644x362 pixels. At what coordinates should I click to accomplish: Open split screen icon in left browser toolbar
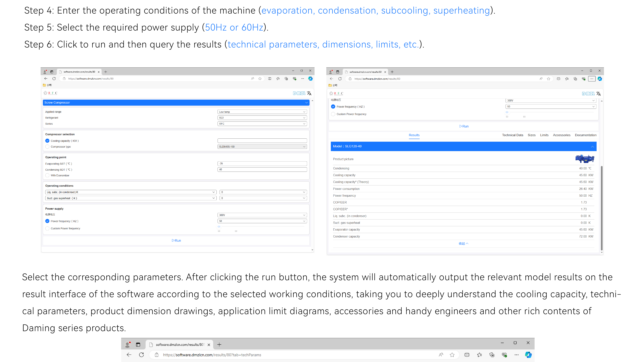(270, 78)
